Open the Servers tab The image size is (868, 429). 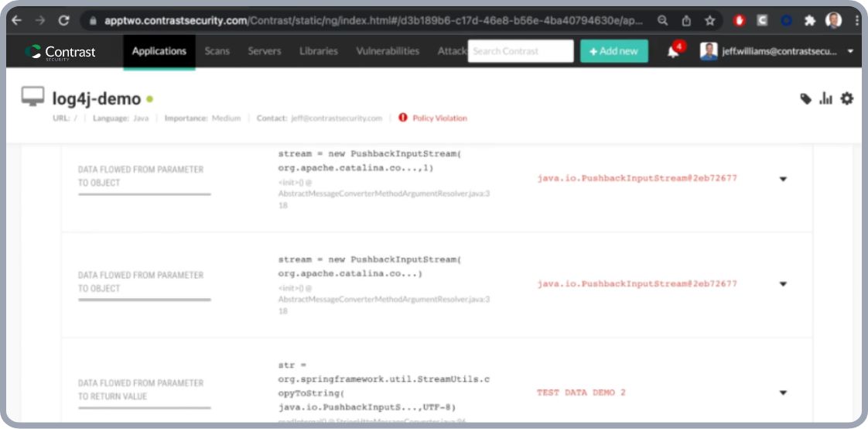tap(265, 51)
